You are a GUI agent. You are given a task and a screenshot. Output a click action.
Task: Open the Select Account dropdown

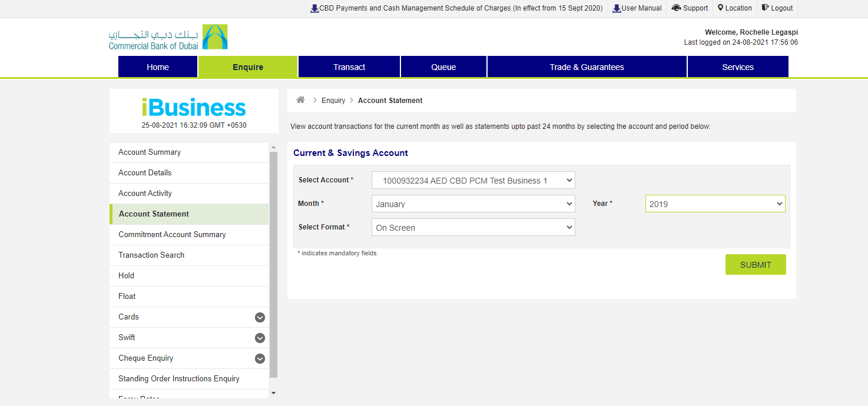pyautogui.click(x=473, y=180)
